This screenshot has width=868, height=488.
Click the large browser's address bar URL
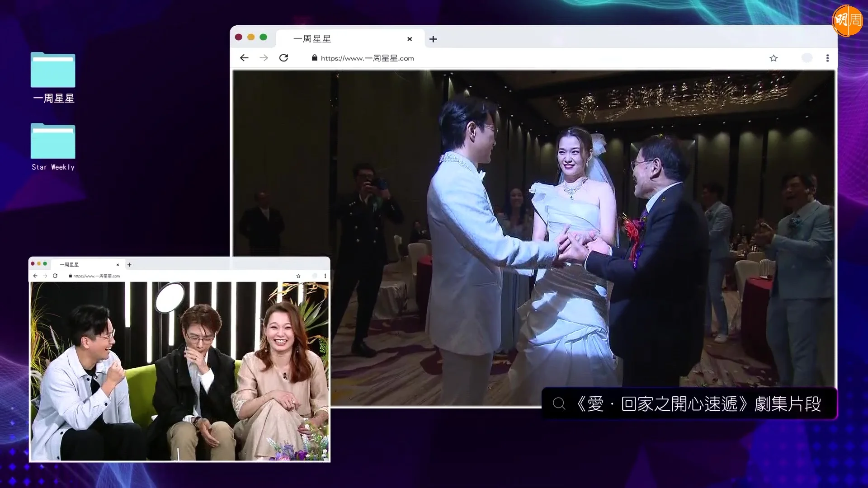[x=368, y=58]
